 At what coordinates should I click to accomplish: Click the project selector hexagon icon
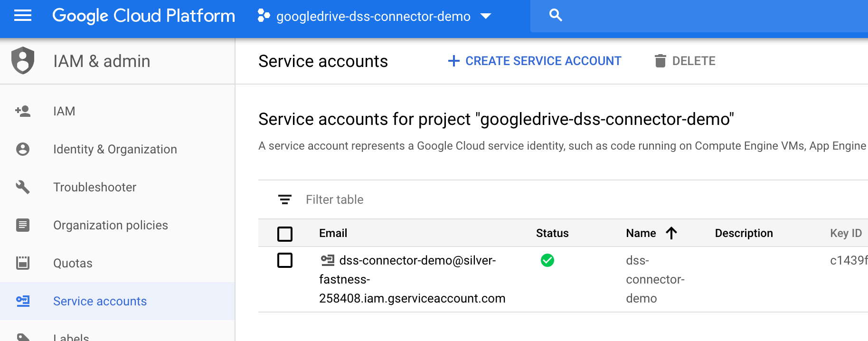(264, 16)
